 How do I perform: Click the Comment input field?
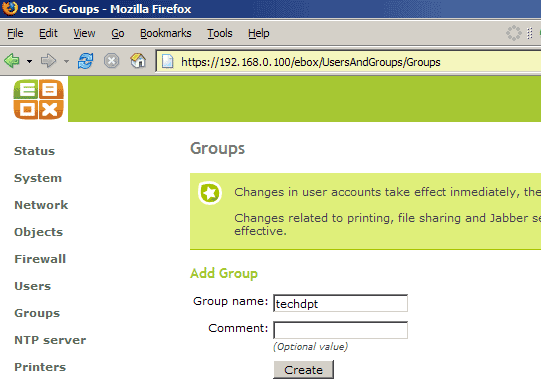click(x=341, y=330)
